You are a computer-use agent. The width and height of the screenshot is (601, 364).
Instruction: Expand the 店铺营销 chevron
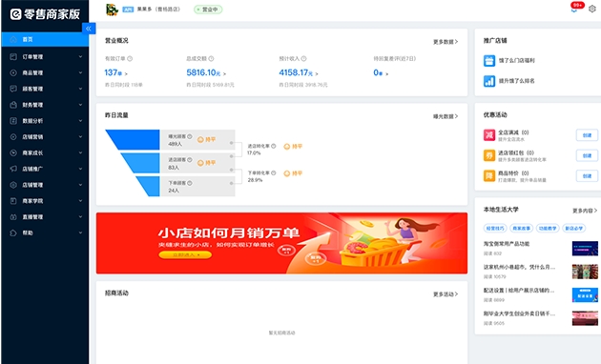[x=80, y=136]
